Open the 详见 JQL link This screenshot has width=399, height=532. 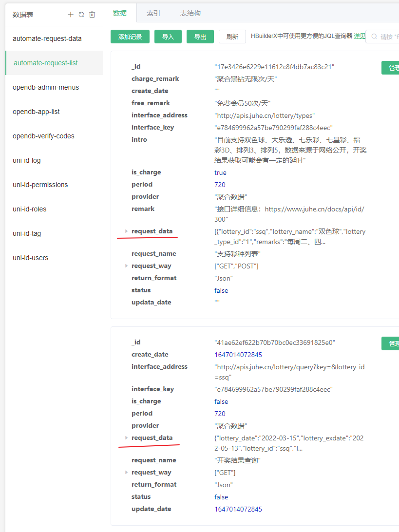pos(360,36)
